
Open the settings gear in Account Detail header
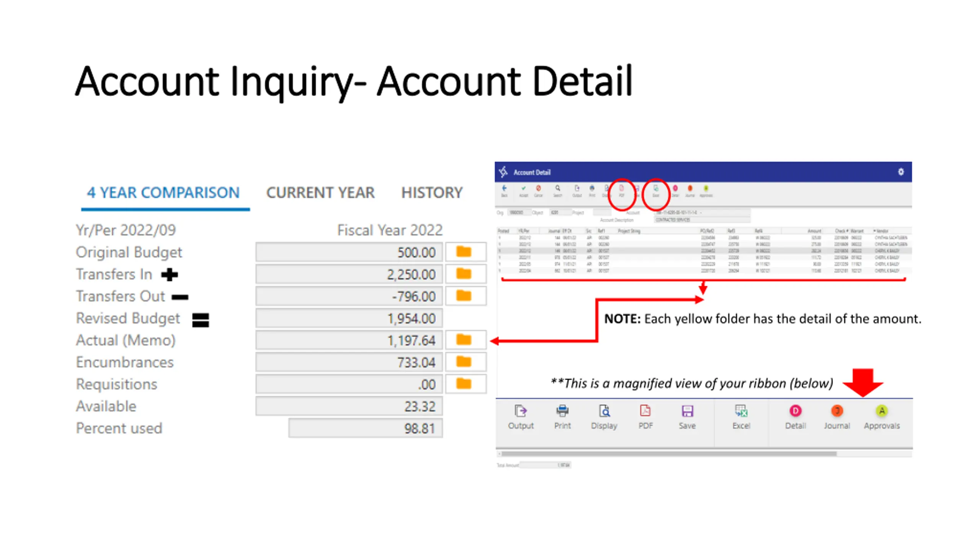tap(901, 172)
